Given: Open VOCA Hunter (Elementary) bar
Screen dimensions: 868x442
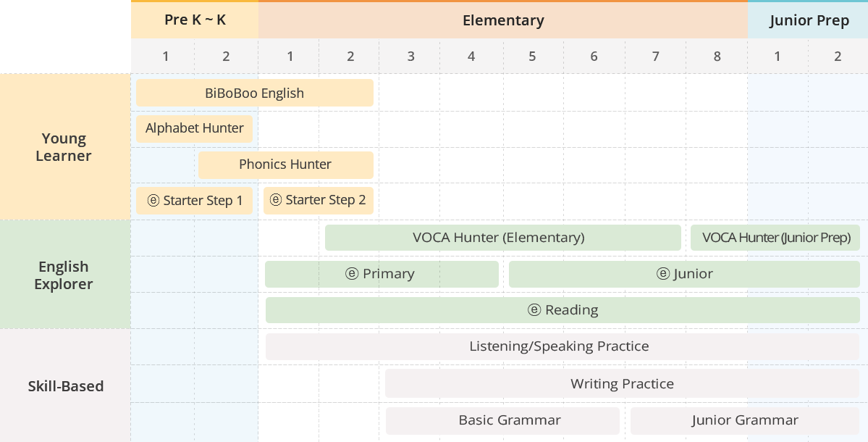Looking at the screenshot, I should 502,238.
